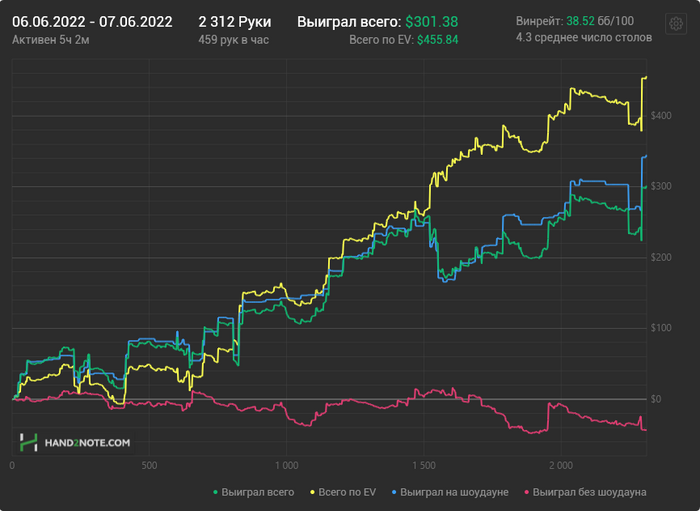The width and height of the screenshot is (700, 511).
Task: Open chart settings via gear icon
Action: pos(675,23)
